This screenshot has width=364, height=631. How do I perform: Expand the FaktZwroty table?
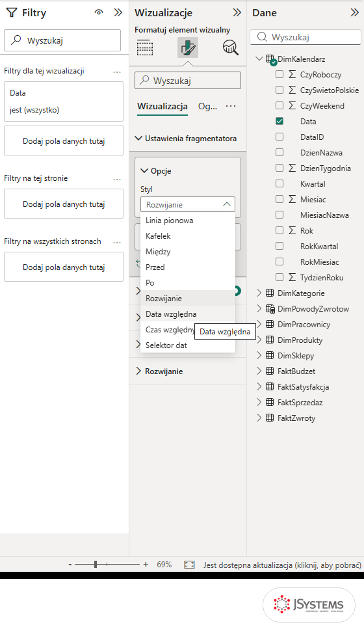pyautogui.click(x=259, y=418)
